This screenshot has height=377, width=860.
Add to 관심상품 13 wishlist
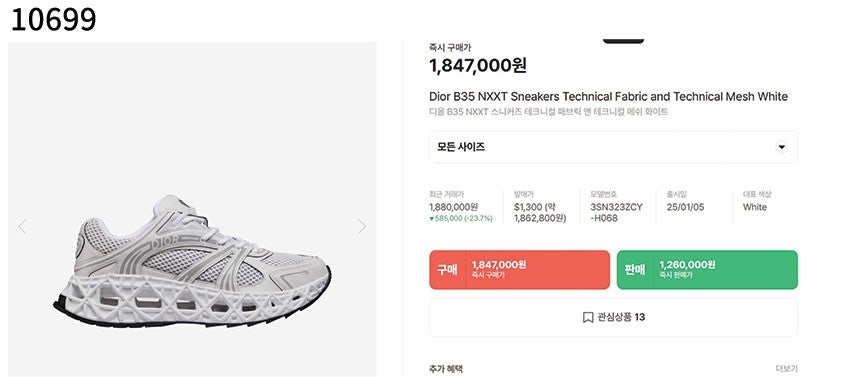point(613,317)
